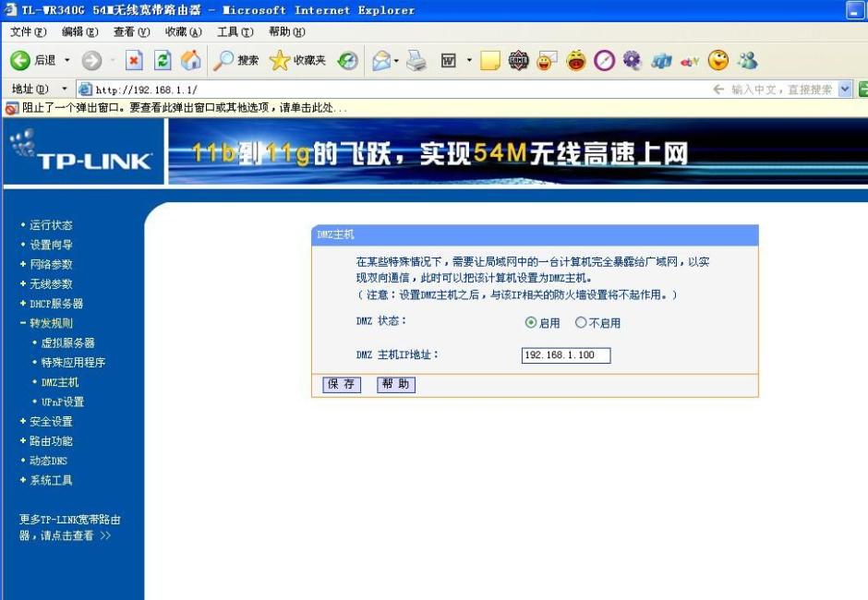The image size is (868, 600).
Task: Collapse the 转发规则 menu section
Action: point(51,323)
